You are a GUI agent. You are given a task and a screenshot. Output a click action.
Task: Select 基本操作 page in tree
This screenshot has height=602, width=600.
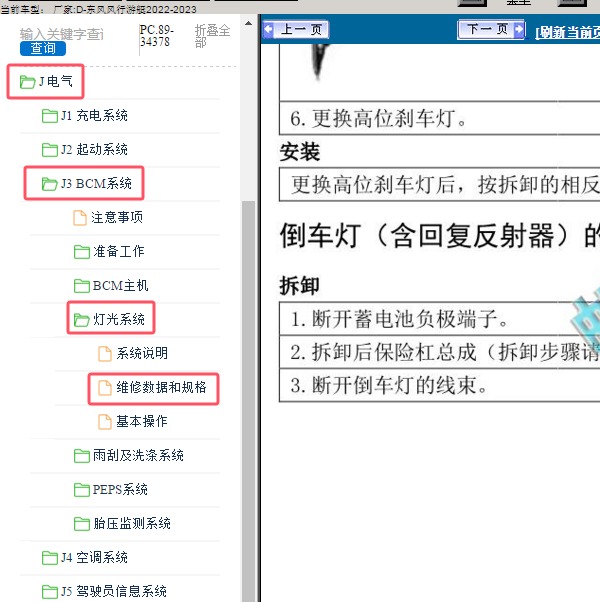(x=142, y=421)
